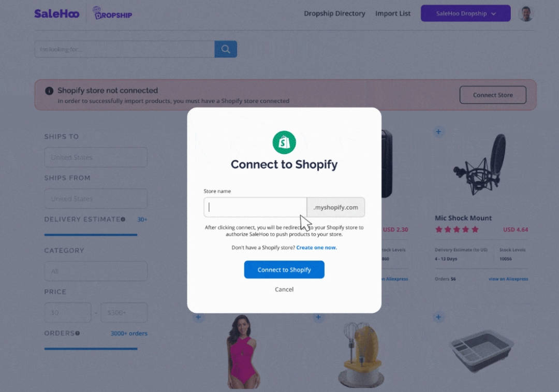Image resolution: width=559 pixels, height=392 pixels.
Task: Click the Dropship globe logo
Action: click(x=112, y=13)
